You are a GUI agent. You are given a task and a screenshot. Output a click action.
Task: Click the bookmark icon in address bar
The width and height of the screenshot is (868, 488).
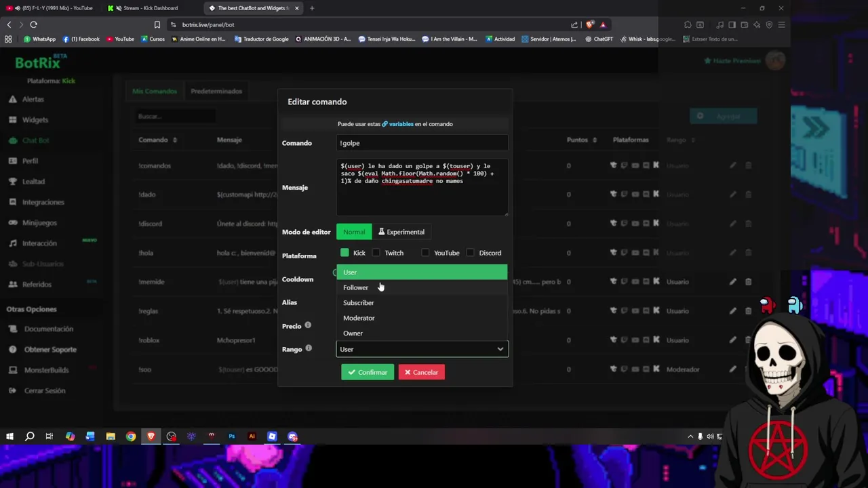tap(157, 24)
